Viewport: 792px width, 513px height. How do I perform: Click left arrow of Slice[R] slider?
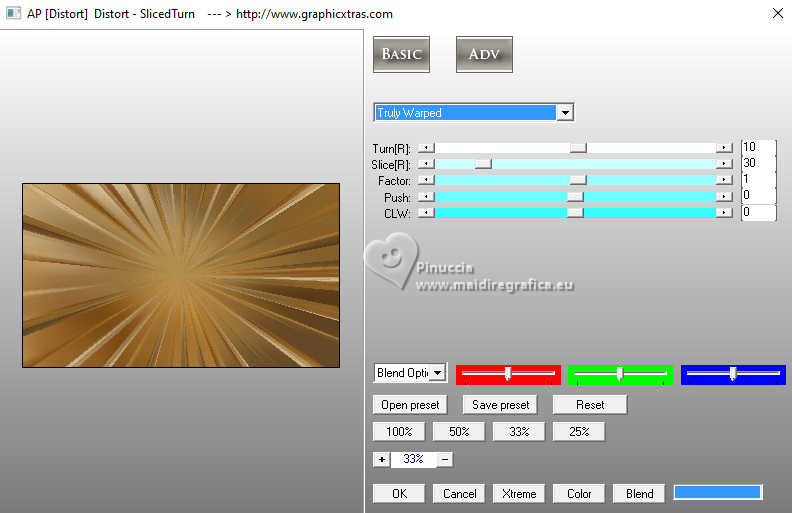click(x=426, y=164)
